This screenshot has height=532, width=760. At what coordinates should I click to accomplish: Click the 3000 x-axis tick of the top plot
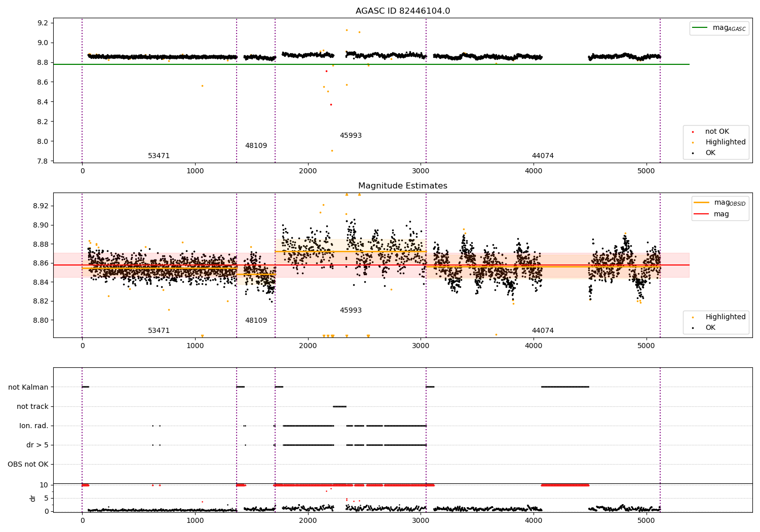click(421, 171)
